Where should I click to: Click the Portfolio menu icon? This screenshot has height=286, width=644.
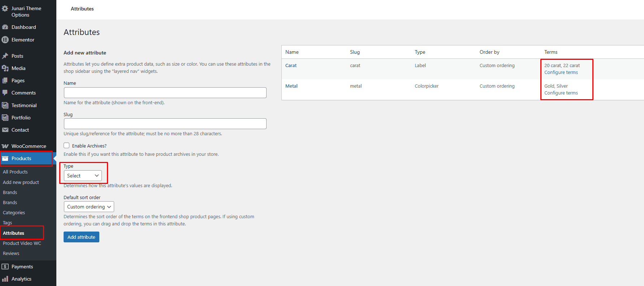coord(5,118)
